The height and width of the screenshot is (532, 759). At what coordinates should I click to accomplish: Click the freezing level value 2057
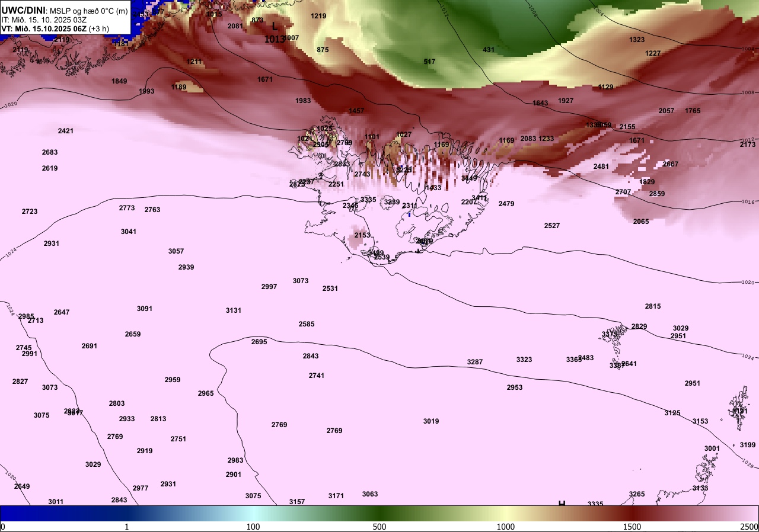666,111
